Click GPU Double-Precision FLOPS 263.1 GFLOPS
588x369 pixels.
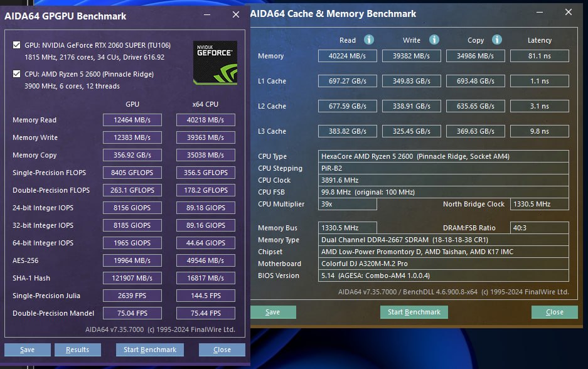[x=132, y=190]
